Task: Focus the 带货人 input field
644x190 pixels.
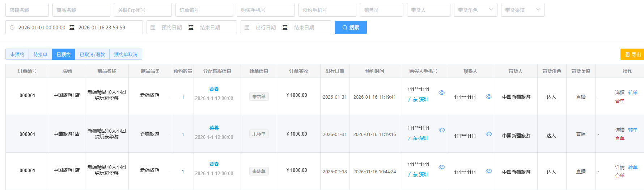Action: tap(429, 10)
